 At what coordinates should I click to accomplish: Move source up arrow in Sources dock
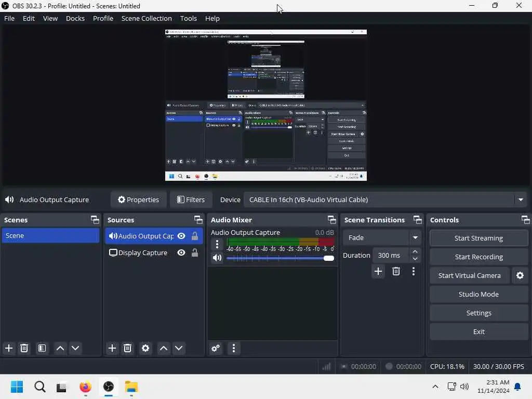(164, 348)
